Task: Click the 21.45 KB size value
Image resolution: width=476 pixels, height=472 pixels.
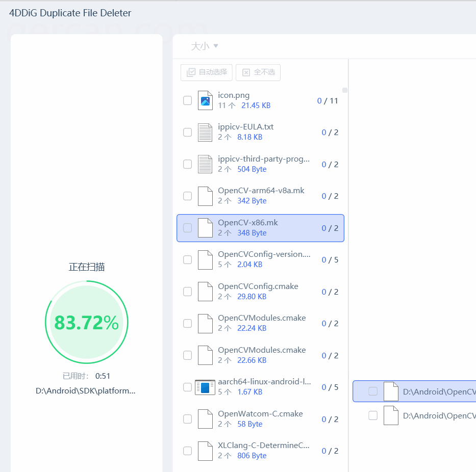Action: pos(256,106)
